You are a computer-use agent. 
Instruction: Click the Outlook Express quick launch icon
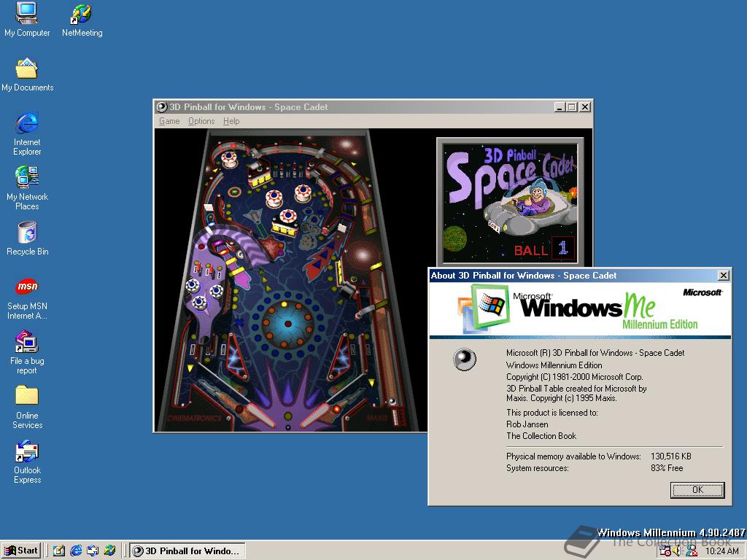tap(93, 551)
